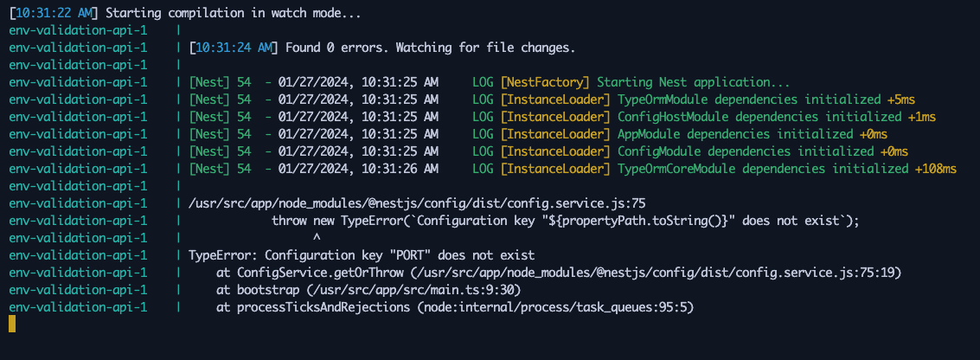Click the config.service.js:75 file path line

pos(417,203)
